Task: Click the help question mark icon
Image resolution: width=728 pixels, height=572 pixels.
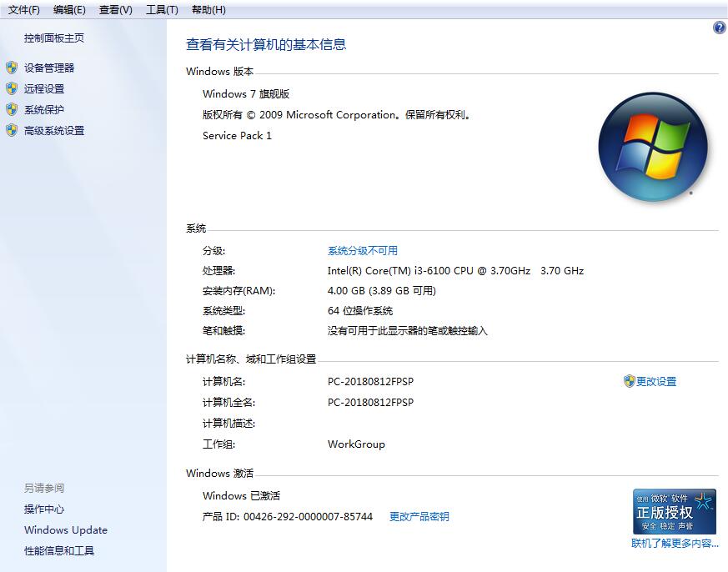Action: coord(718,28)
